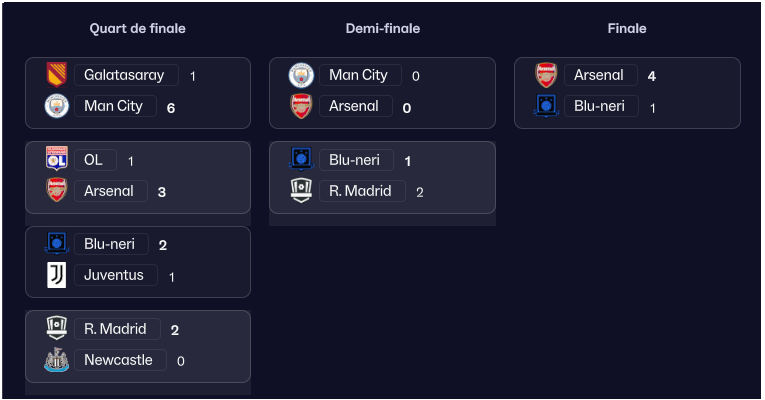Screen dimensions: 765x400
Task: Click Blu-neri name in semi-final
Action: click(356, 160)
